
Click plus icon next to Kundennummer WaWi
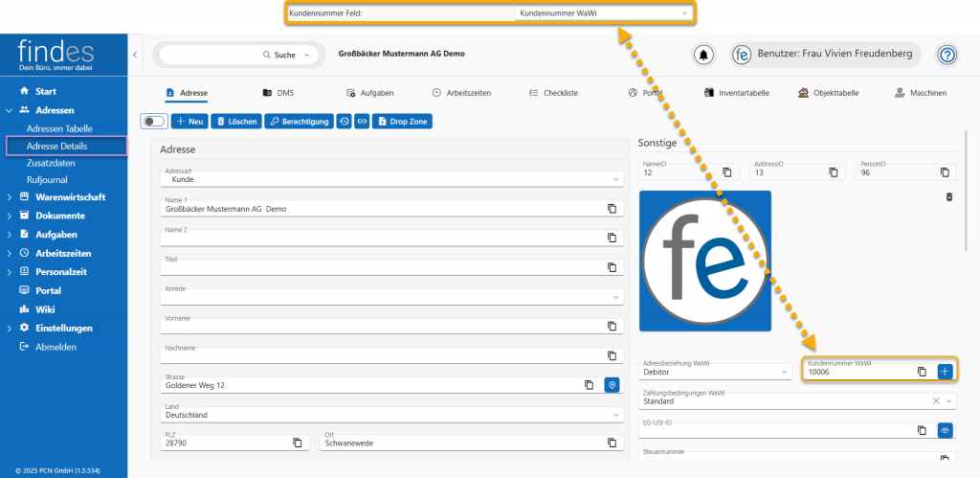coord(945,371)
